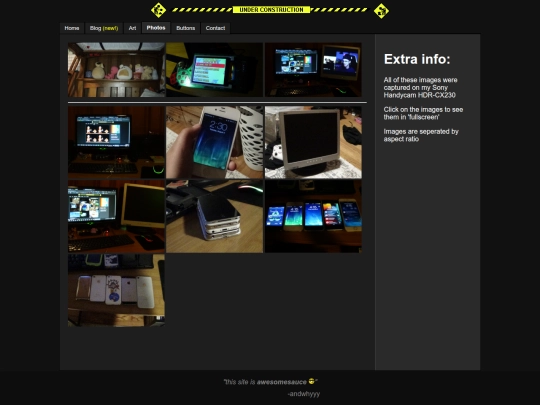Go to the Blog (new!) tab
The height and width of the screenshot is (405, 540).
(x=104, y=28)
